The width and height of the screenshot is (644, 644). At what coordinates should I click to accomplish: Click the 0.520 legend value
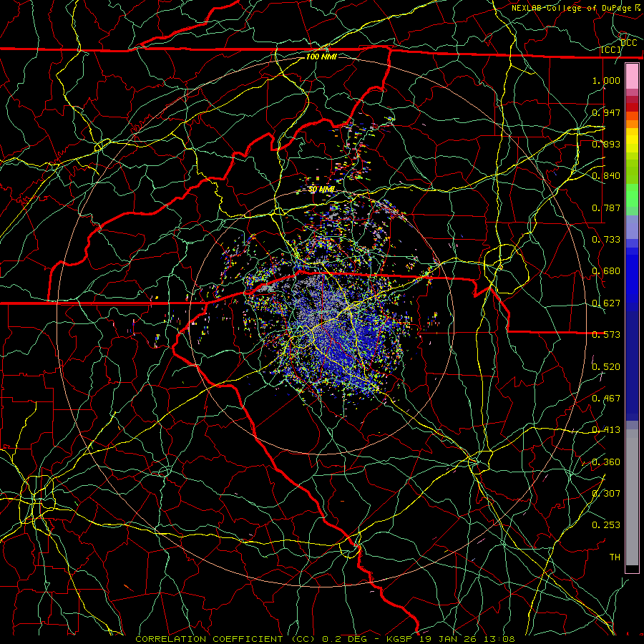(x=606, y=367)
